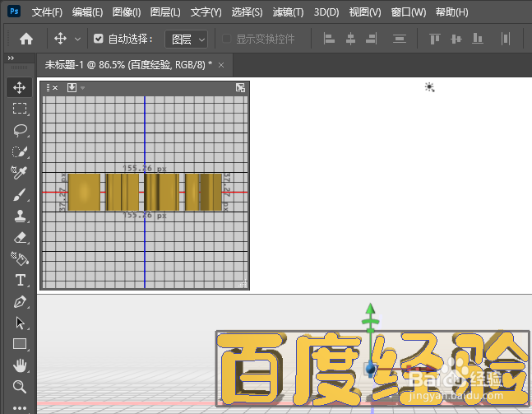Screen dimensions: 532x414
Task: Click the Move tool options icon
Action: pyautogui.click(x=60, y=39)
